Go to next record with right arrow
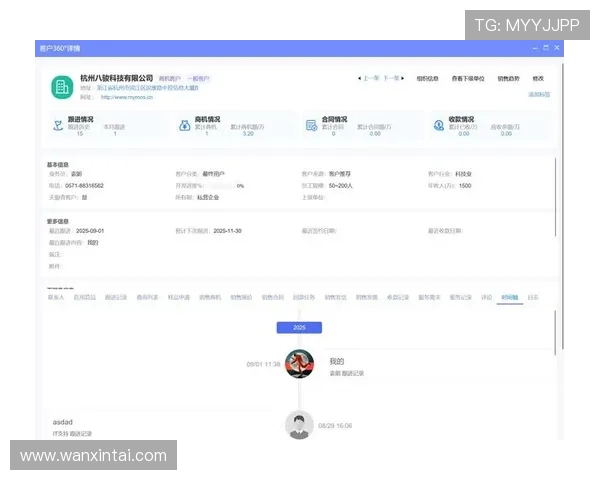600x480 pixels. point(403,78)
